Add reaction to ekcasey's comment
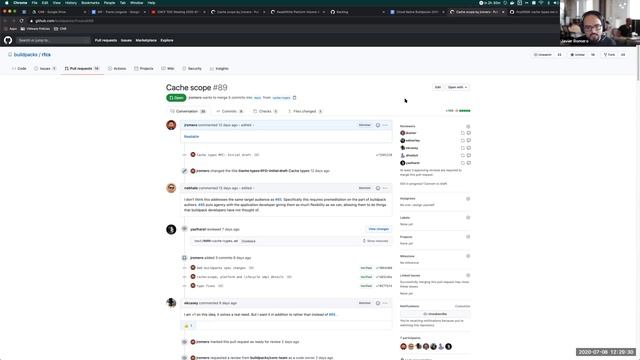640x360 pixels. pos(378,303)
